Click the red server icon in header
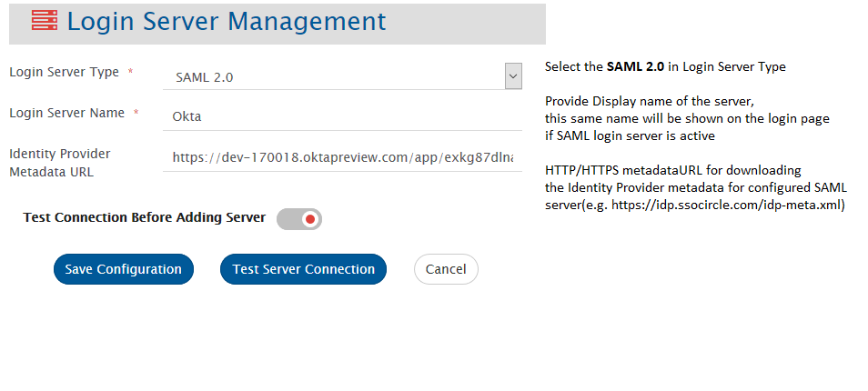 (x=44, y=22)
